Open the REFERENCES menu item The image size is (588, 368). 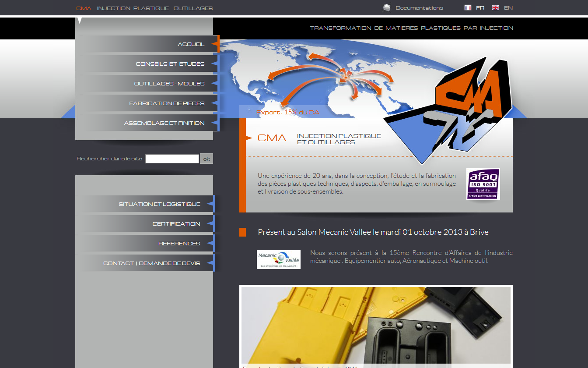tap(145, 243)
